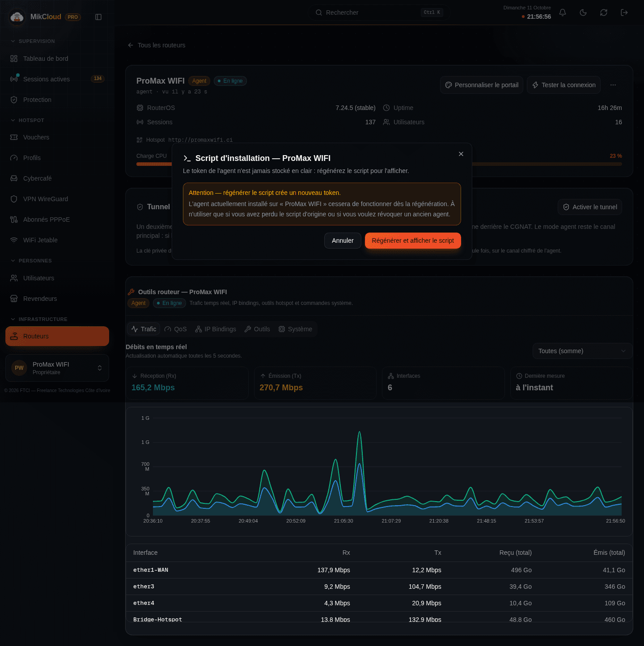
Task: Open Tableau de bord
Action: tap(57, 59)
